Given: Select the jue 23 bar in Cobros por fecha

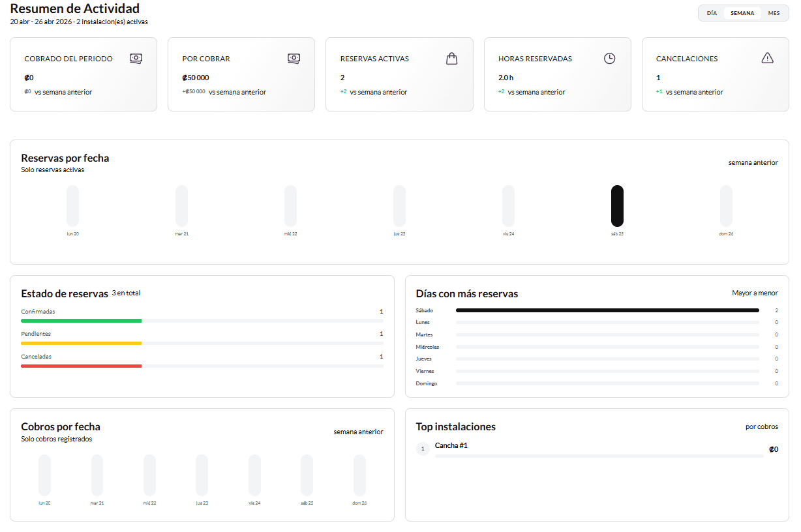Looking at the screenshot, I should point(202,475).
